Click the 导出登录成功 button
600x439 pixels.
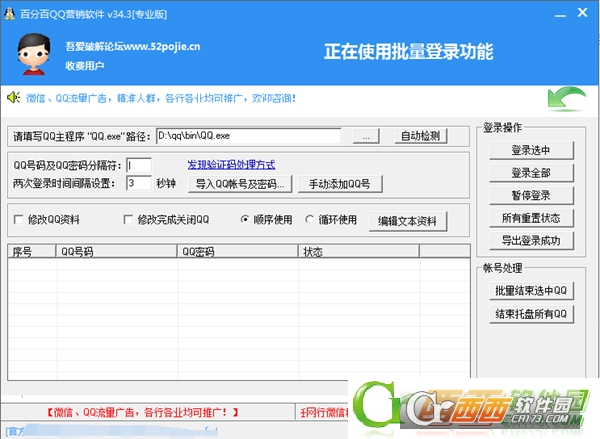[x=531, y=240]
